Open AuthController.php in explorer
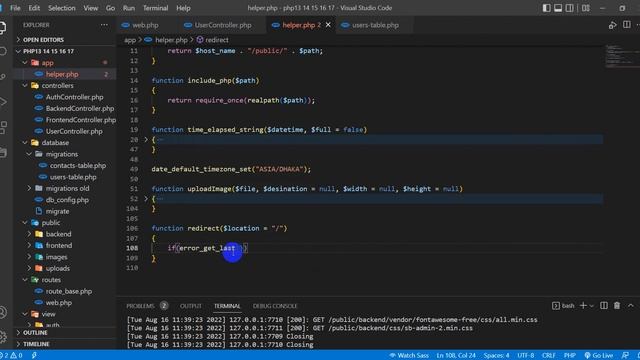 point(74,97)
